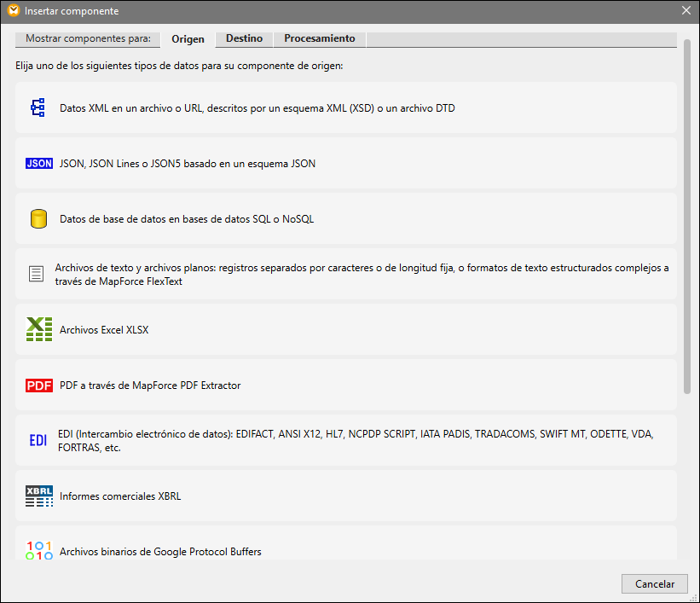
Task: Click the vertical scrollbar thumb
Action: coord(687,213)
